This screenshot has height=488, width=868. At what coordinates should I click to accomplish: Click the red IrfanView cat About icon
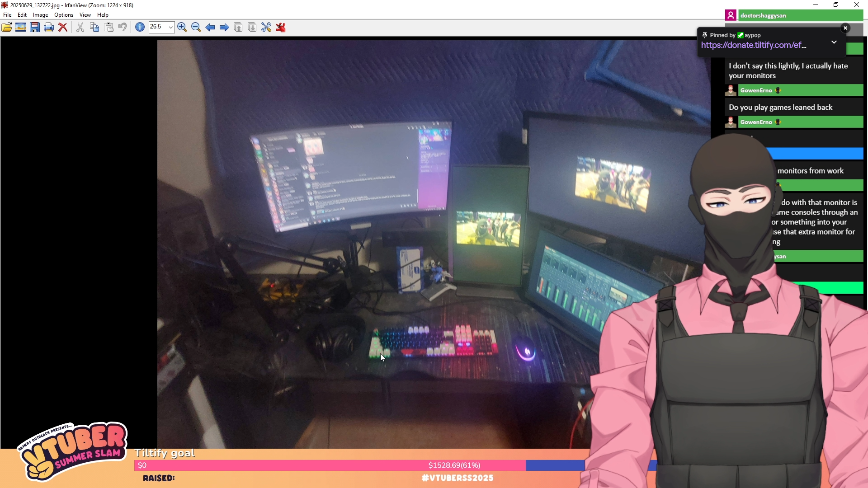point(281,27)
